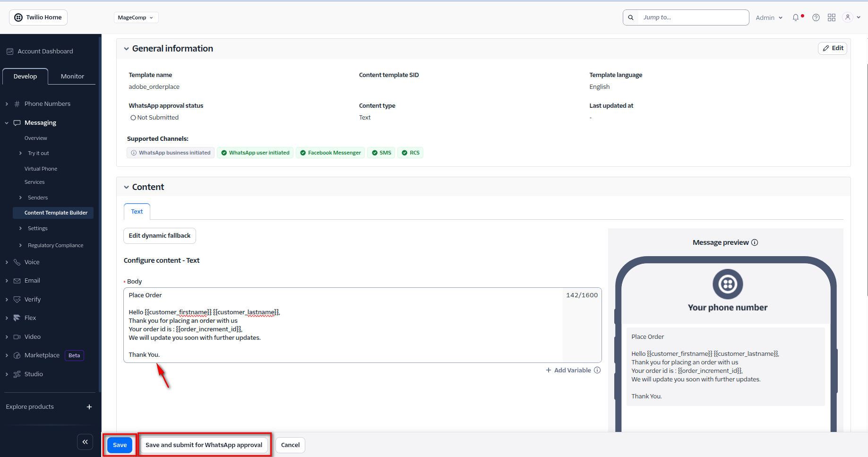The height and width of the screenshot is (457, 868).
Task: Click the Twilio Home logo button
Action: click(38, 17)
